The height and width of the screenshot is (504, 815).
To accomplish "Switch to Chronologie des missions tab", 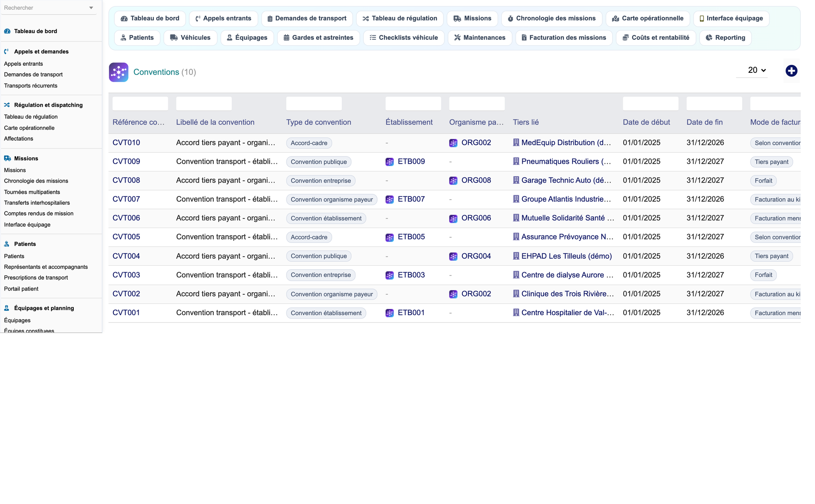I will click(x=552, y=18).
